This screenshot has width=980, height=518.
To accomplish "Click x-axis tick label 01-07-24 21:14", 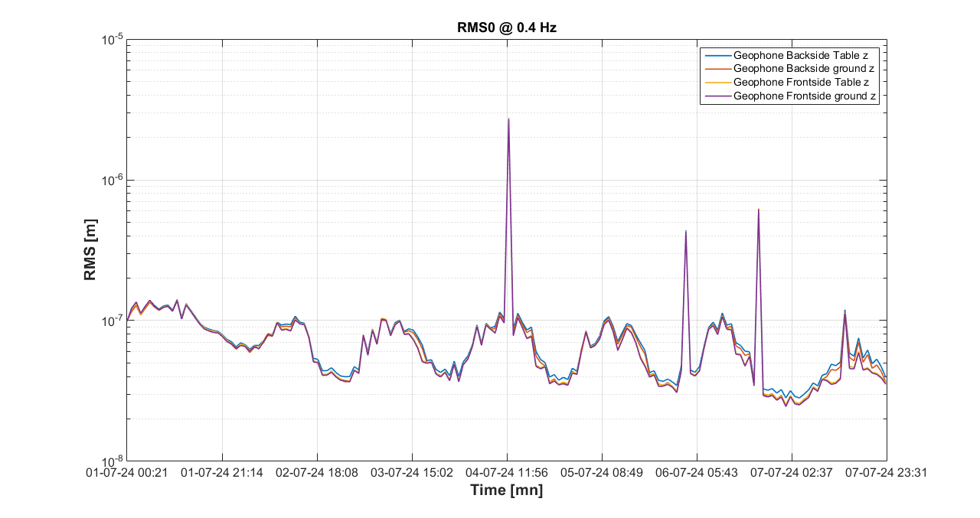I will 222,473.
